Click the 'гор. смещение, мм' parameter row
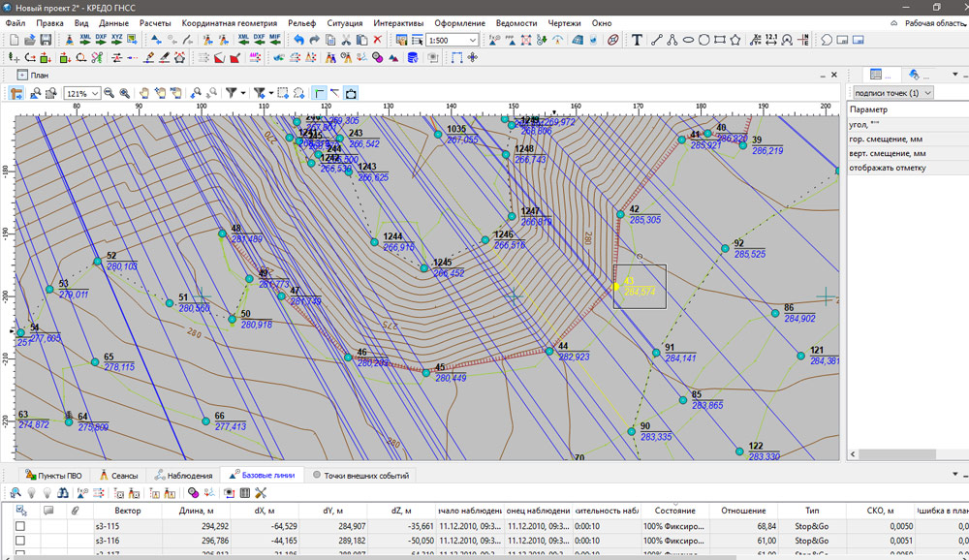The width and height of the screenshot is (969, 560). tap(907, 140)
